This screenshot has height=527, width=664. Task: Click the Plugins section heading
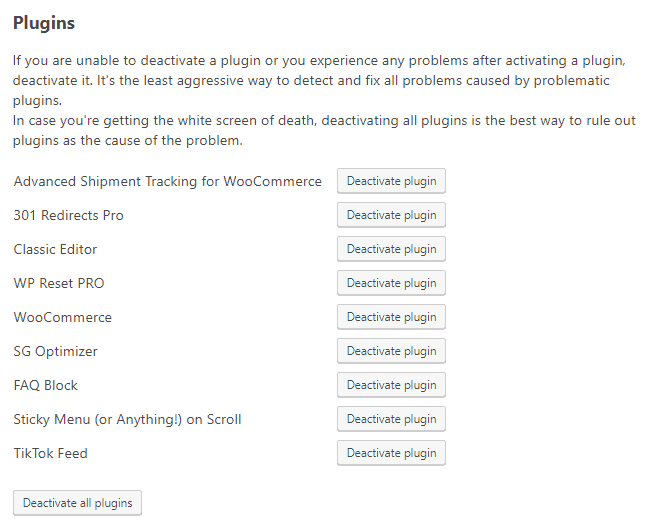[44, 23]
